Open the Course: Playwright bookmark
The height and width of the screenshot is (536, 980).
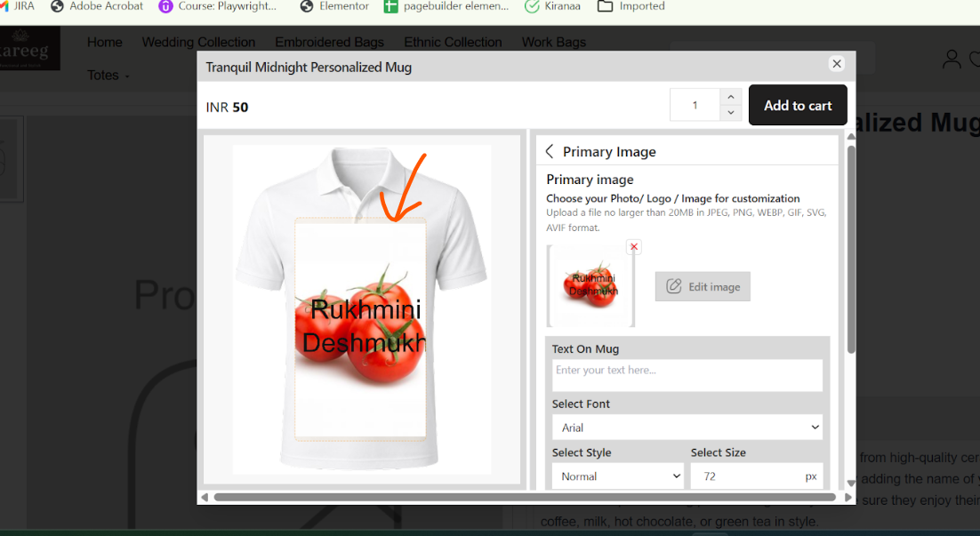217,6
